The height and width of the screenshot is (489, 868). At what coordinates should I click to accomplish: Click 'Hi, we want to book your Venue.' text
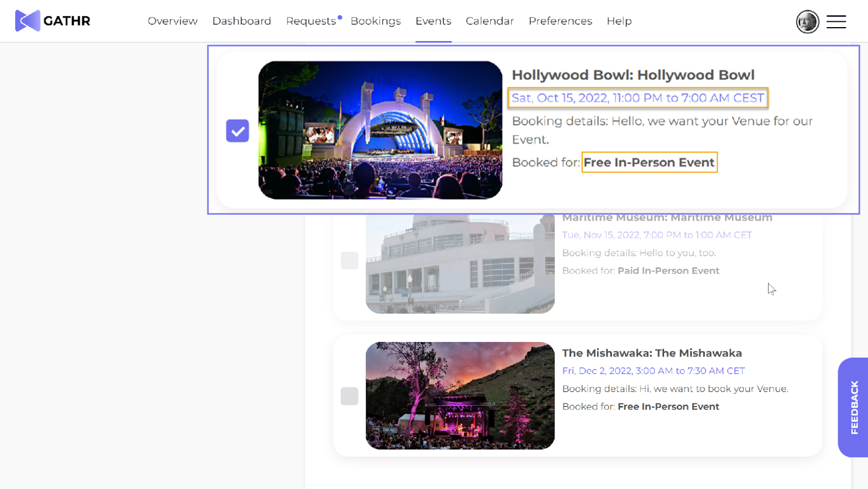point(714,389)
